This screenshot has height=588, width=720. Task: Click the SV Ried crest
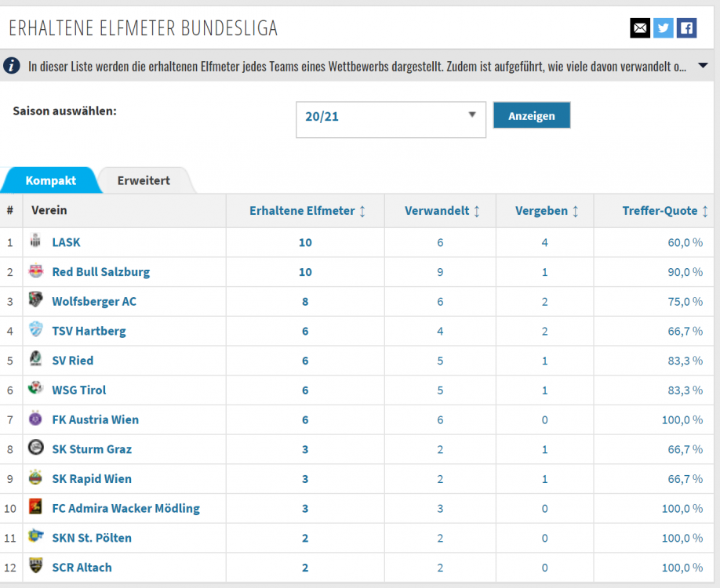[x=35, y=359]
